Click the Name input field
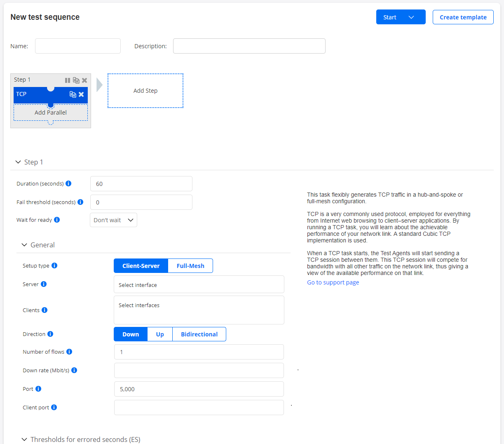The width and height of the screenshot is (504, 444). tap(77, 46)
